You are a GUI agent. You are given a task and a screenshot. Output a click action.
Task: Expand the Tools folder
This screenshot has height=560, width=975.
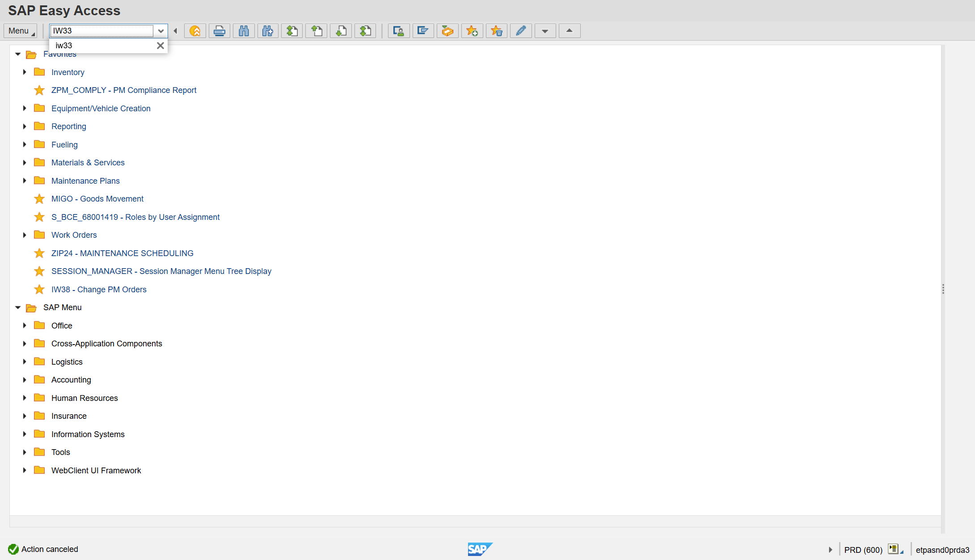(25, 452)
